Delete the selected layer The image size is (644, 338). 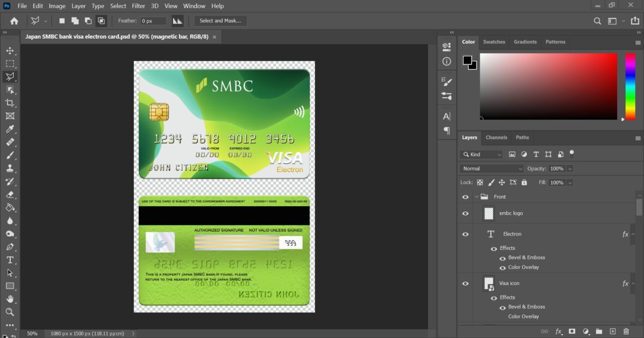point(626,331)
